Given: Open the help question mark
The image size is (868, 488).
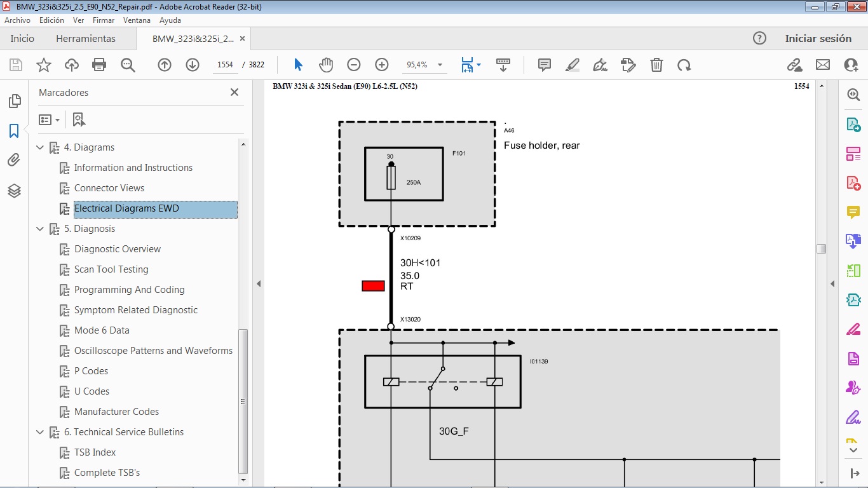Looking at the screenshot, I should coord(759,38).
